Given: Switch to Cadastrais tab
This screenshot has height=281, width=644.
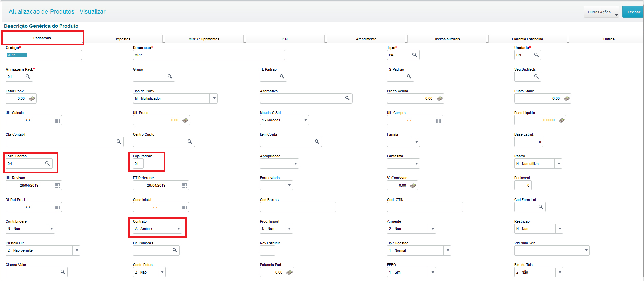Looking at the screenshot, I should pos(42,38).
